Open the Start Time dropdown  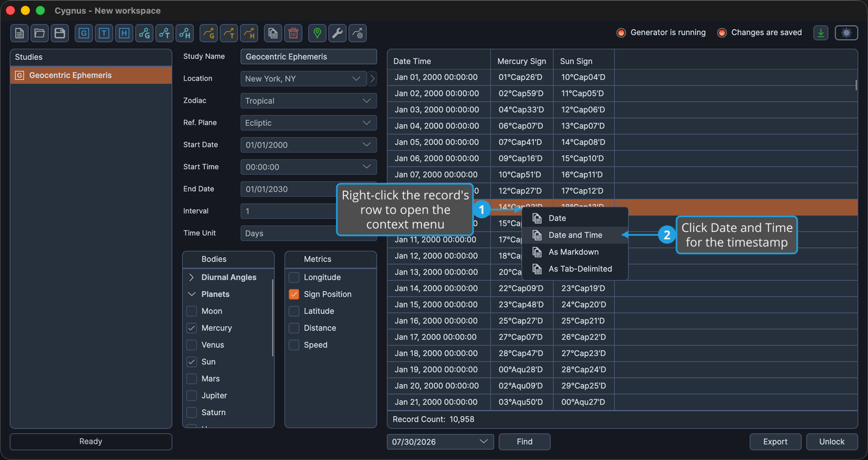coord(309,167)
